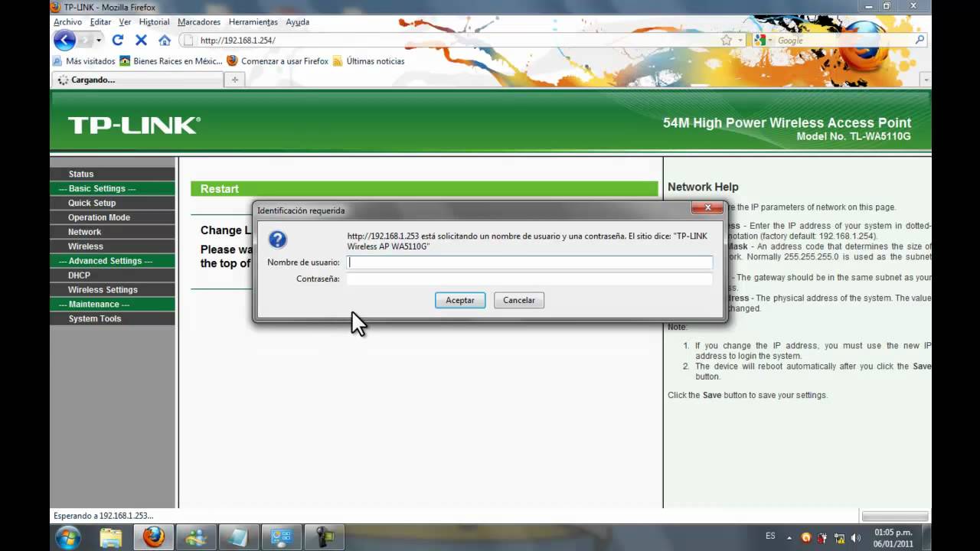Click the Google search box
This screenshot has width=980, height=551.
click(842, 41)
